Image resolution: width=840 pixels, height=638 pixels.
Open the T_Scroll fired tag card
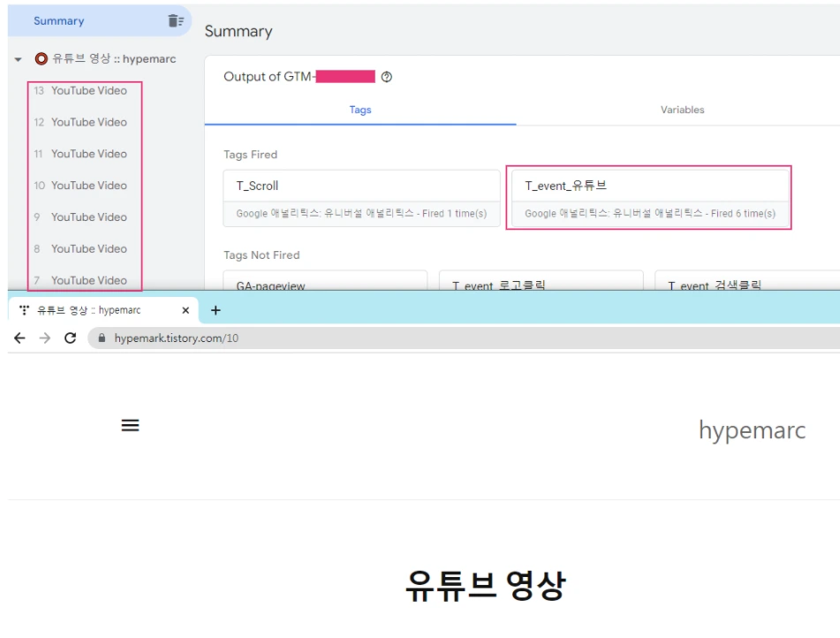(361, 198)
